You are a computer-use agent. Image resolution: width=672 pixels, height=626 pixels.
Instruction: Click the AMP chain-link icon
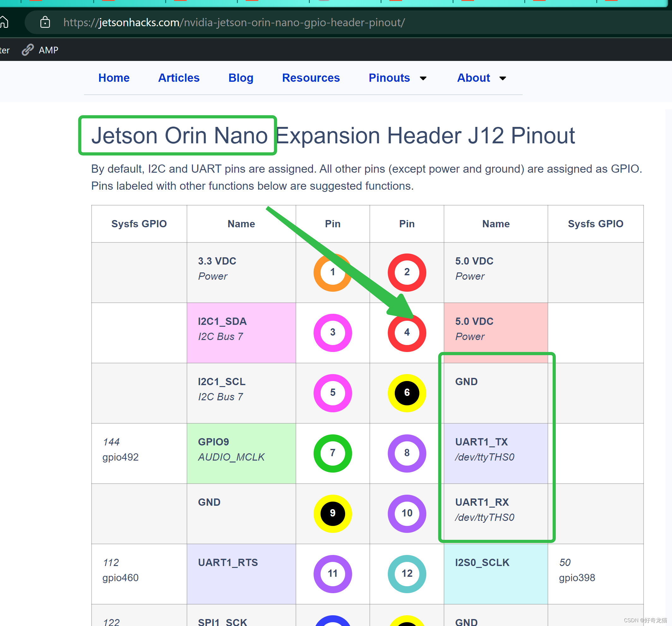tap(27, 49)
